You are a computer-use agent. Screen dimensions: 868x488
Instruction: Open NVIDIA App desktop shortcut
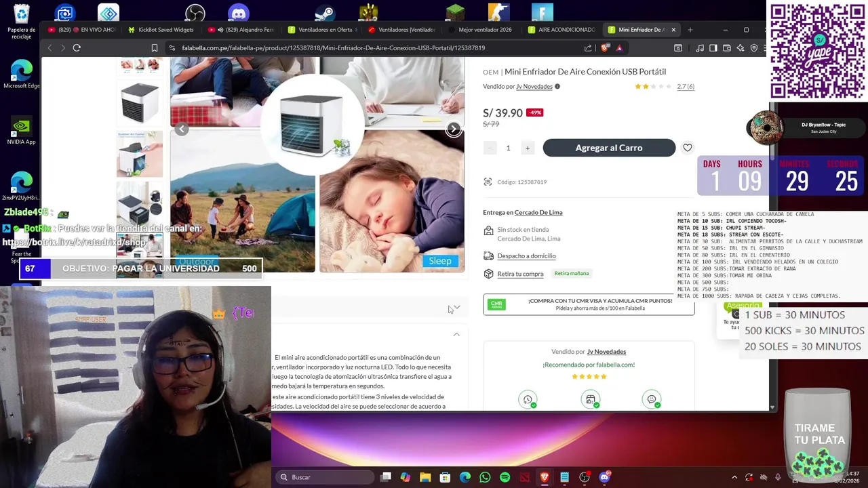(x=22, y=131)
